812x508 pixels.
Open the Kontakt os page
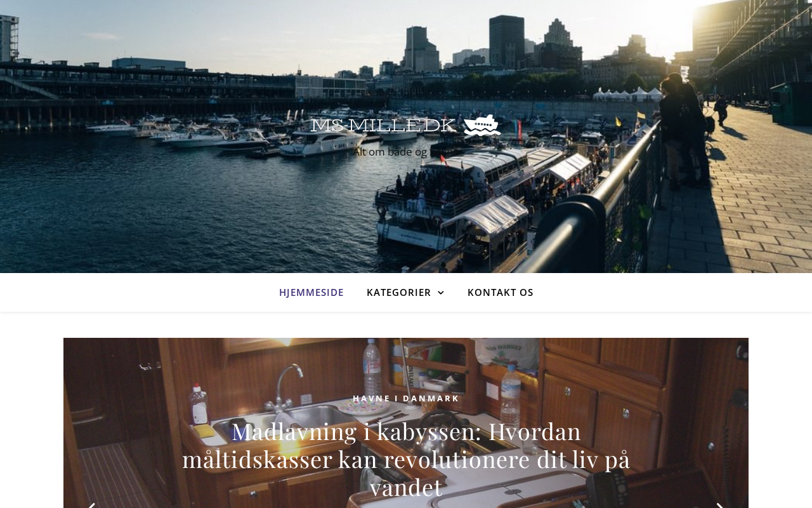[501, 292]
